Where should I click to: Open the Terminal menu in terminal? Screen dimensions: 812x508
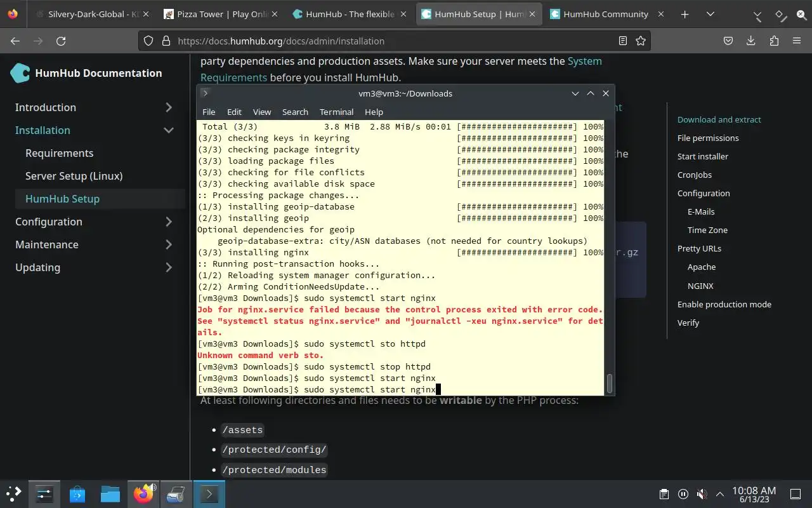point(336,112)
